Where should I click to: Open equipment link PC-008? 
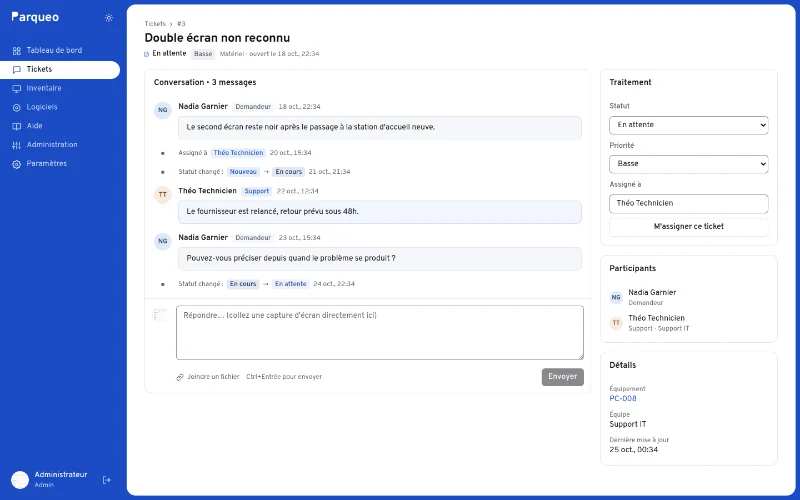623,398
